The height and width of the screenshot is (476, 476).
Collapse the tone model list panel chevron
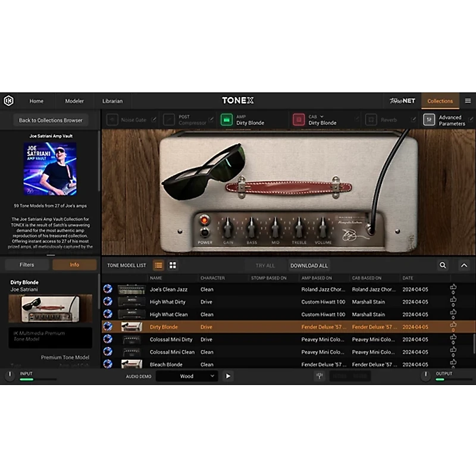coord(464,265)
